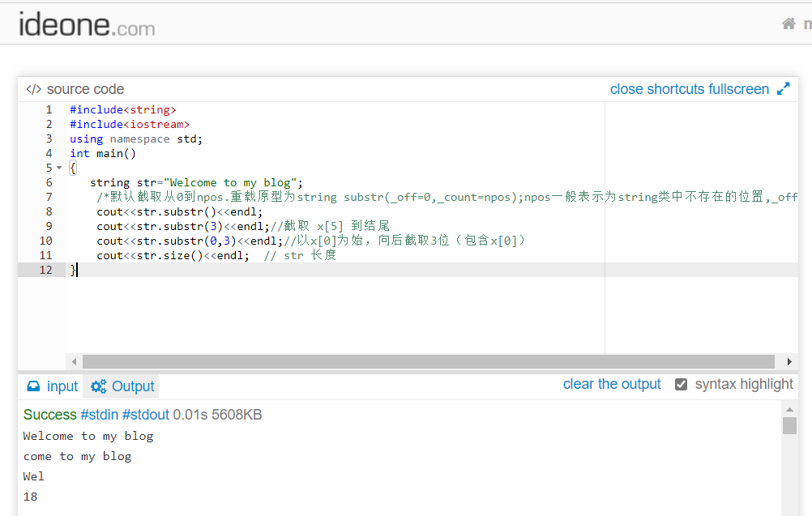Image resolution: width=812 pixels, height=516 pixels.
Task: Click the editor horizontal scrollbar thumb
Action: 428,361
